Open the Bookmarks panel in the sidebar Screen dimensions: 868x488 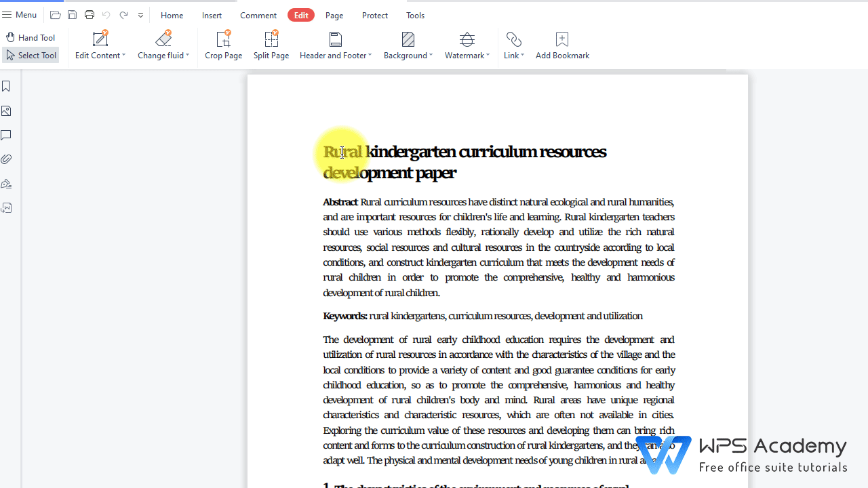click(6, 86)
